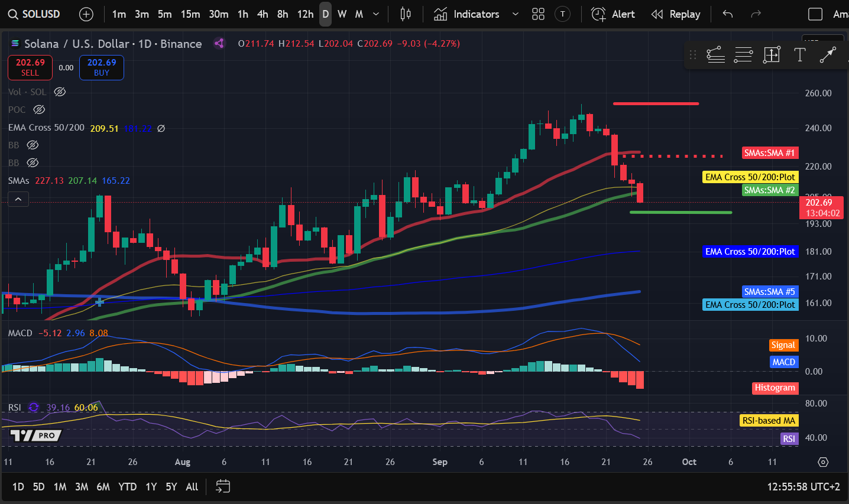This screenshot has height=504, width=849.
Task: Set the range to 3M
Action: [82, 487]
